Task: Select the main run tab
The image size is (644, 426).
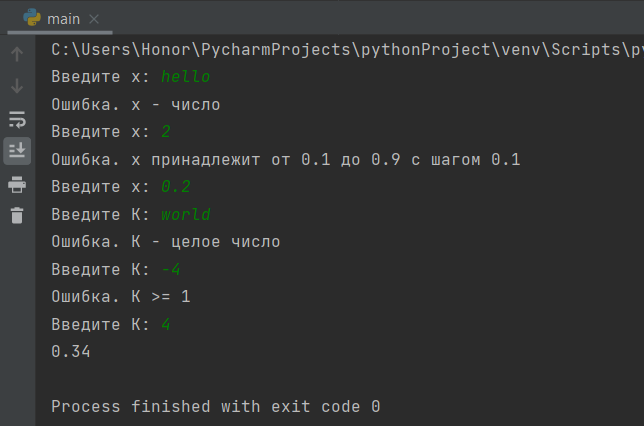Action: click(x=60, y=19)
